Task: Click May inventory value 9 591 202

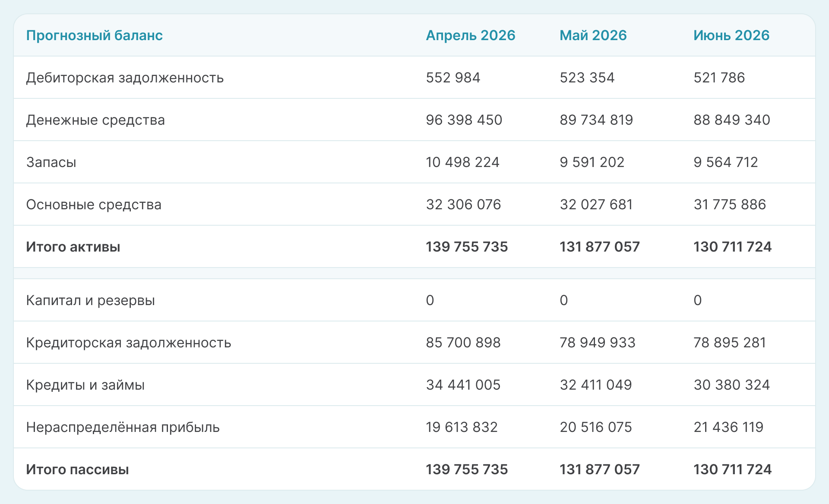Action: pyautogui.click(x=592, y=162)
